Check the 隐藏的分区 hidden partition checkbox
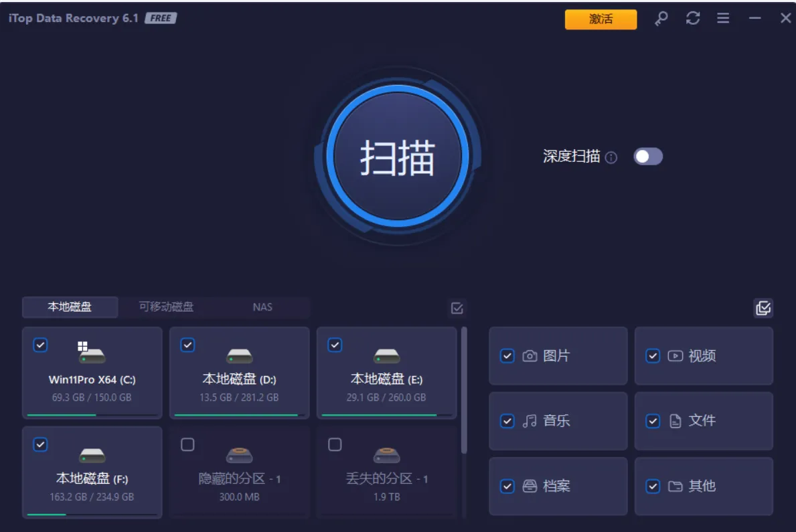The height and width of the screenshot is (532, 796). click(x=187, y=444)
